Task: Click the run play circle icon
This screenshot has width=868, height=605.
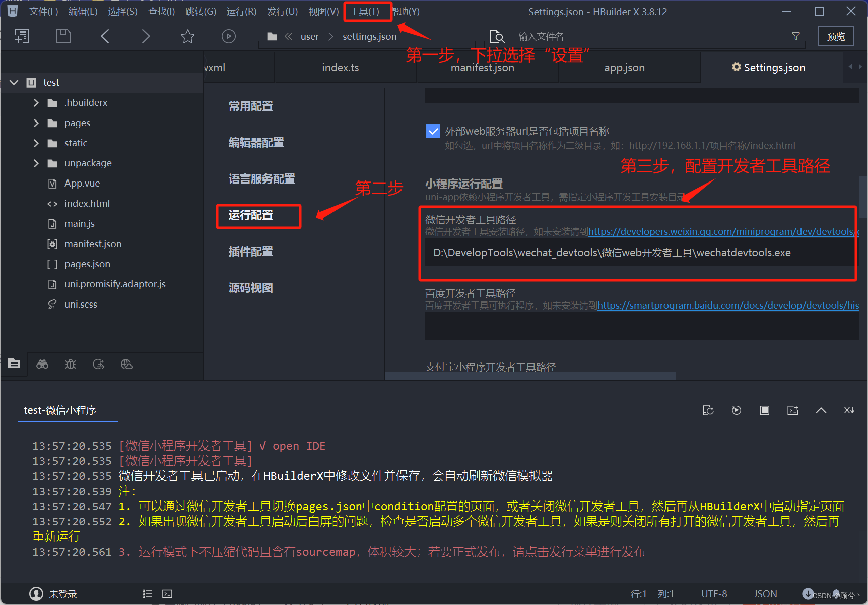Action: pyautogui.click(x=229, y=36)
